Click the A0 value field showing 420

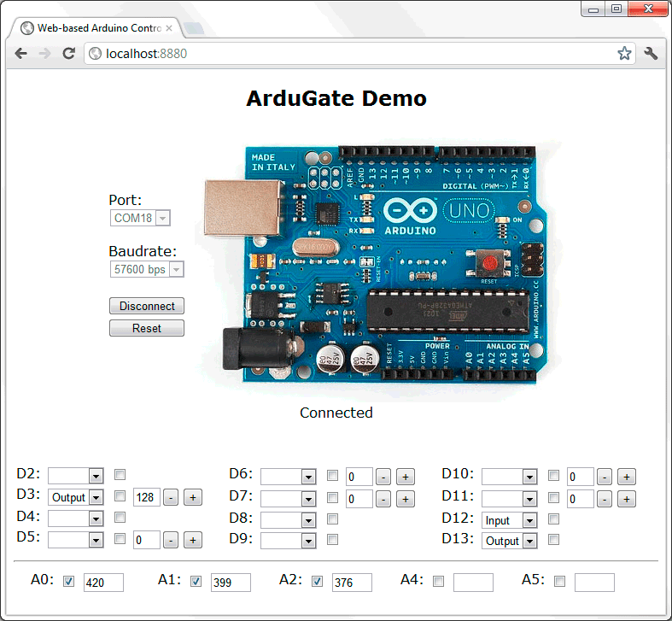[x=103, y=583]
